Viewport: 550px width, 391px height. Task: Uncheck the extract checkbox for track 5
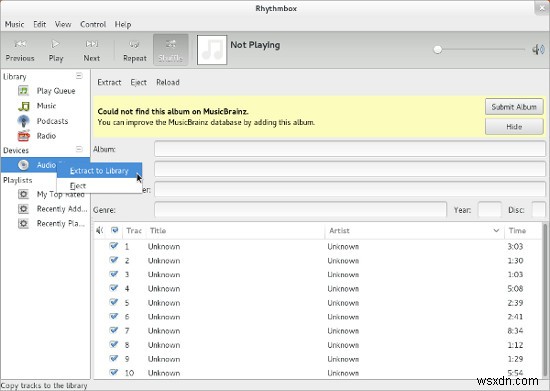coord(114,302)
